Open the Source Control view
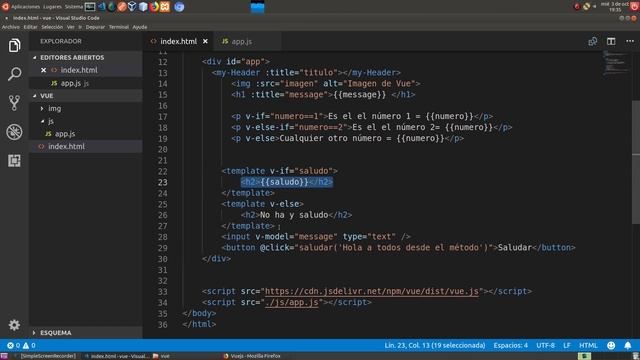This screenshot has height=360, width=640. (14, 103)
